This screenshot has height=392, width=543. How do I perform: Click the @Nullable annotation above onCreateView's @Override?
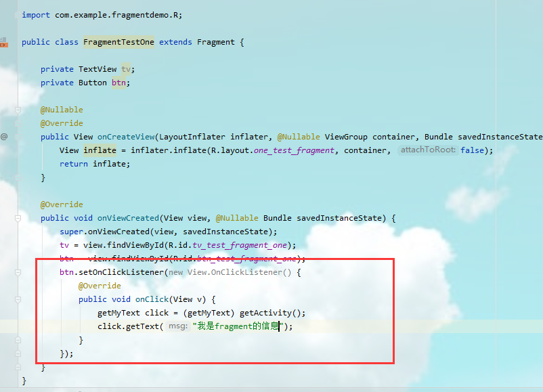coord(62,110)
